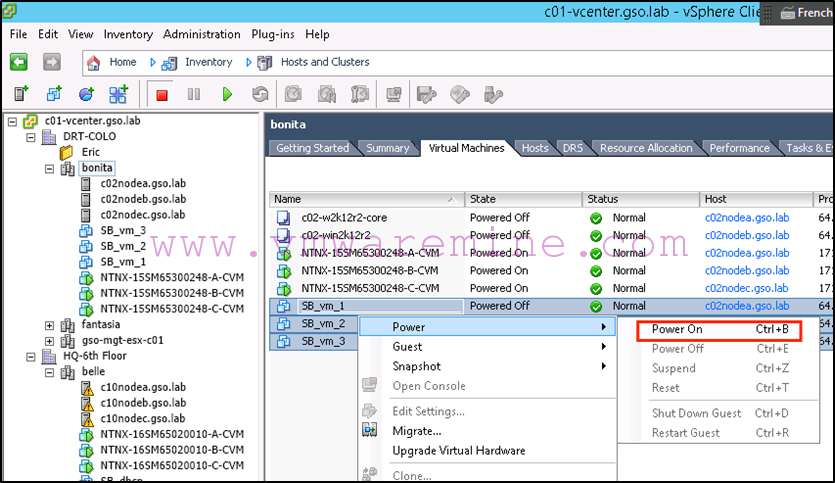
Task: Select NTNX-16SM65020010-B-CVM in tree
Action: (172, 450)
